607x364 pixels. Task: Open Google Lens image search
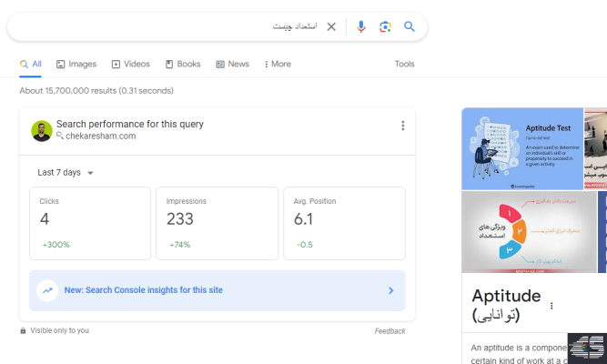point(385,26)
